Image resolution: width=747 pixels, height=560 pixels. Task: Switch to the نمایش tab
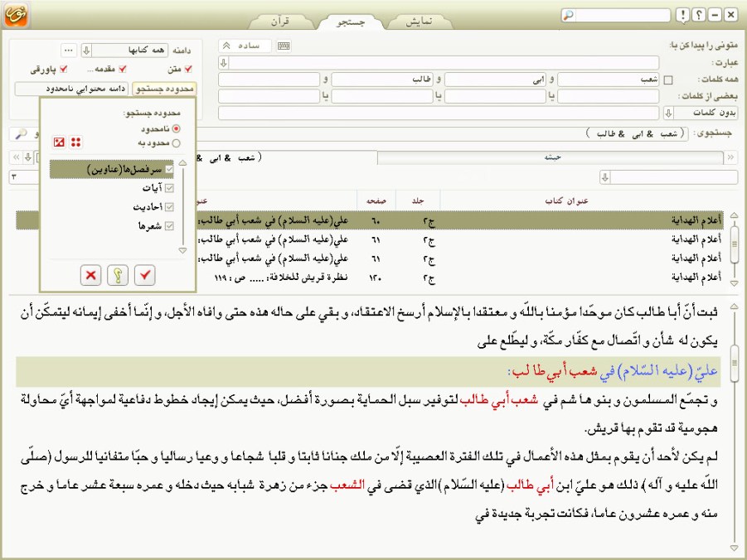tap(420, 22)
